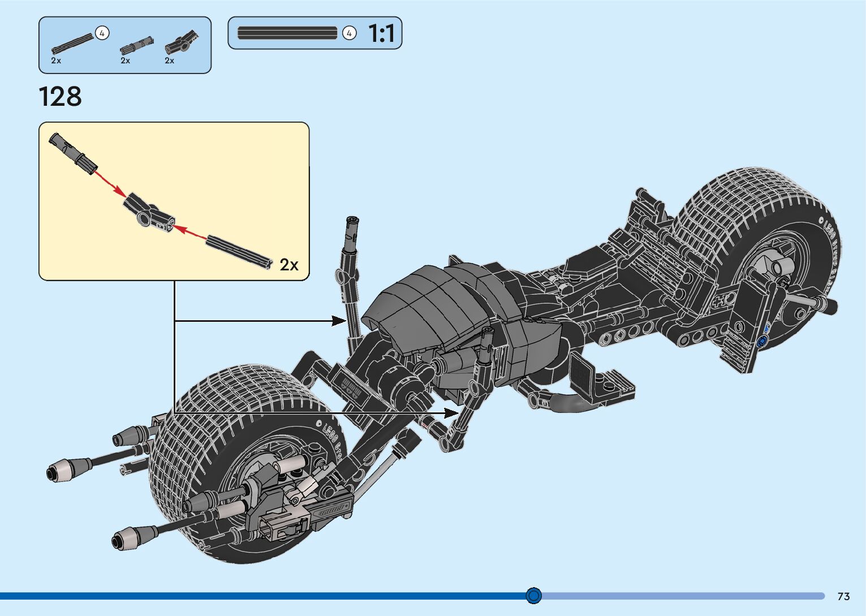Click the axle part in the parts list
The height and width of the screenshot is (616, 866).
(72, 43)
